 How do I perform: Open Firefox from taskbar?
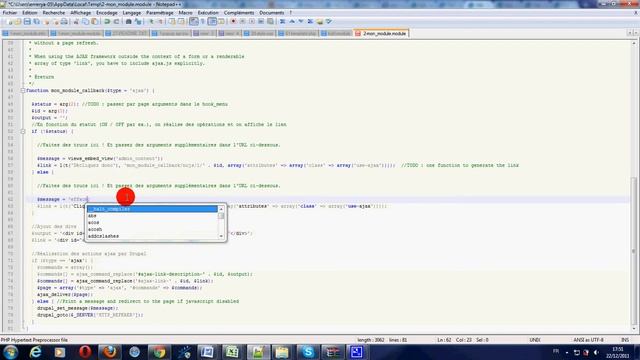(109, 352)
